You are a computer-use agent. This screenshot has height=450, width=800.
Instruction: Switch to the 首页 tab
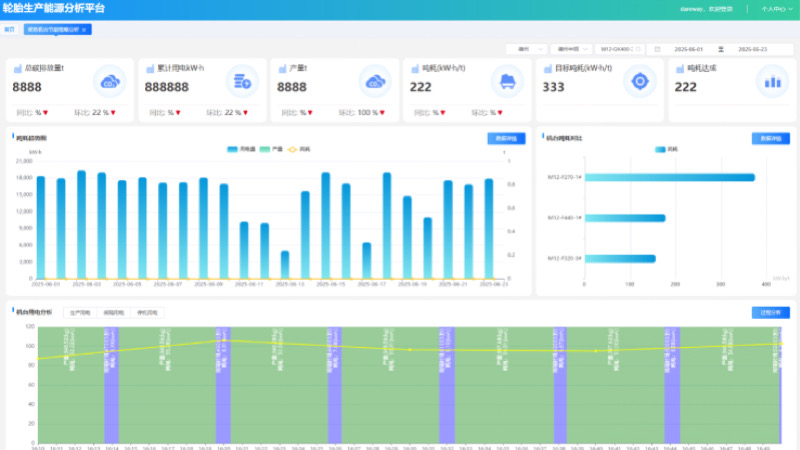(10, 30)
